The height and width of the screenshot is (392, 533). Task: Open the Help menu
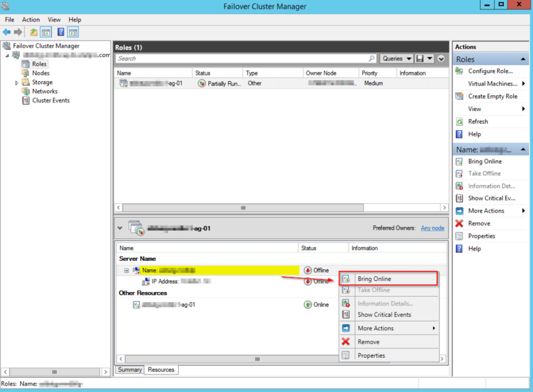point(75,20)
